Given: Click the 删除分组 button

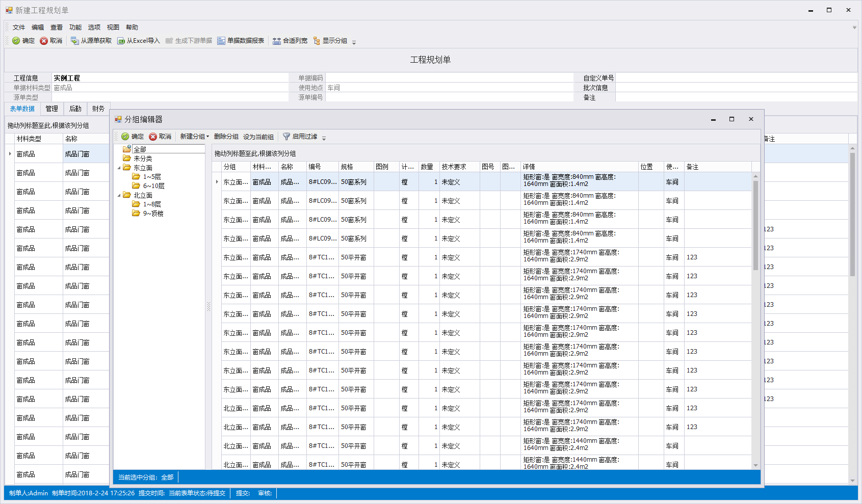Looking at the screenshot, I should tap(226, 137).
